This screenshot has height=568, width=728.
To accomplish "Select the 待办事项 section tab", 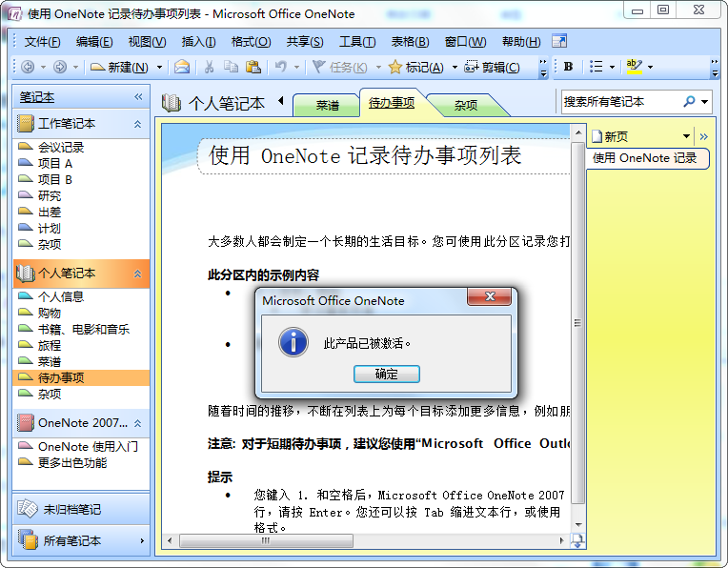I will (392, 103).
